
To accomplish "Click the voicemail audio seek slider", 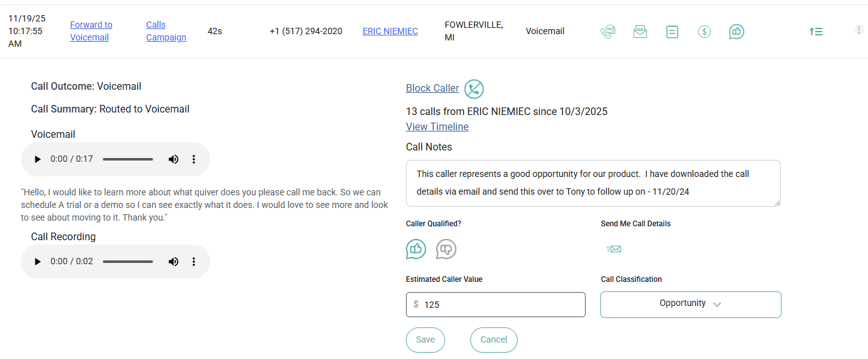I will [x=128, y=159].
